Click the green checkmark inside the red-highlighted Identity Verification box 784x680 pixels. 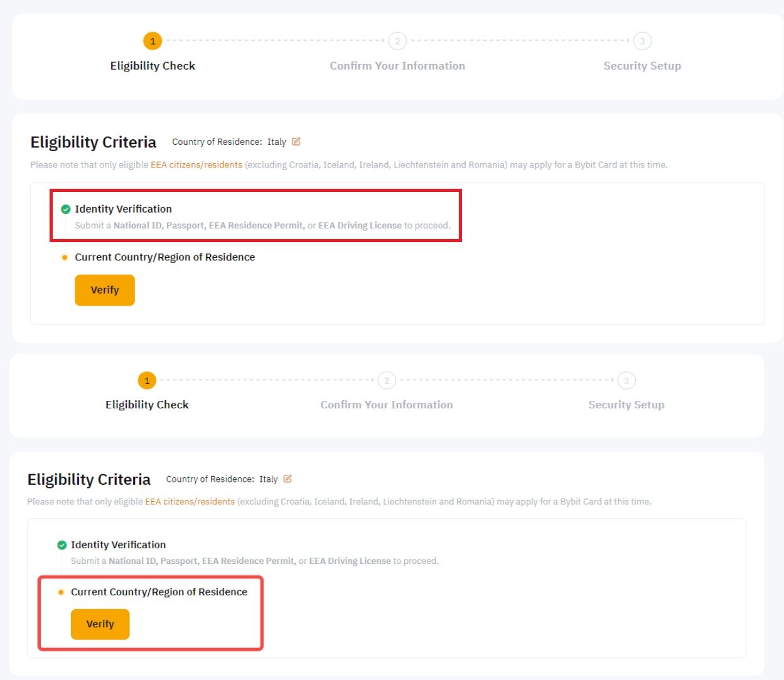tap(65, 210)
